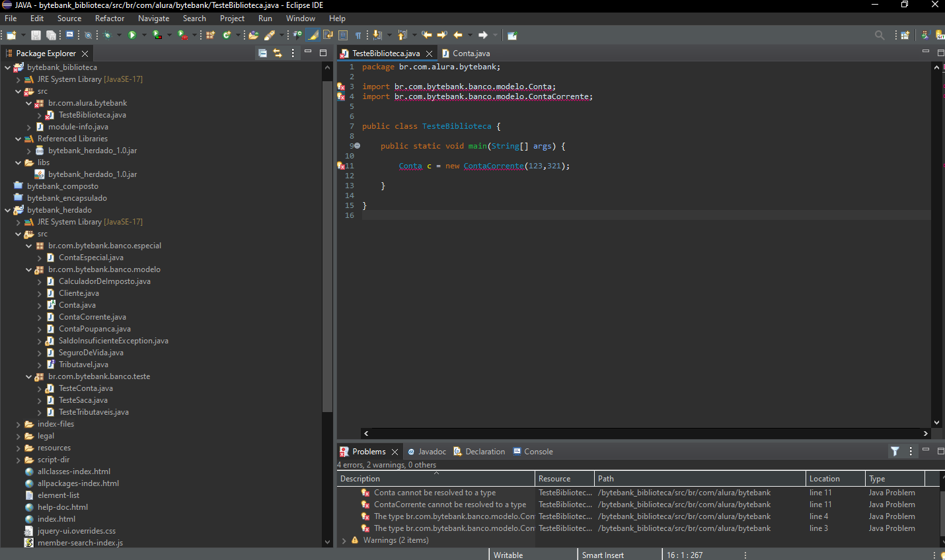This screenshot has width=945, height=560.
Task: Close the Package Explorer view
Action: [x=85, y=53]
